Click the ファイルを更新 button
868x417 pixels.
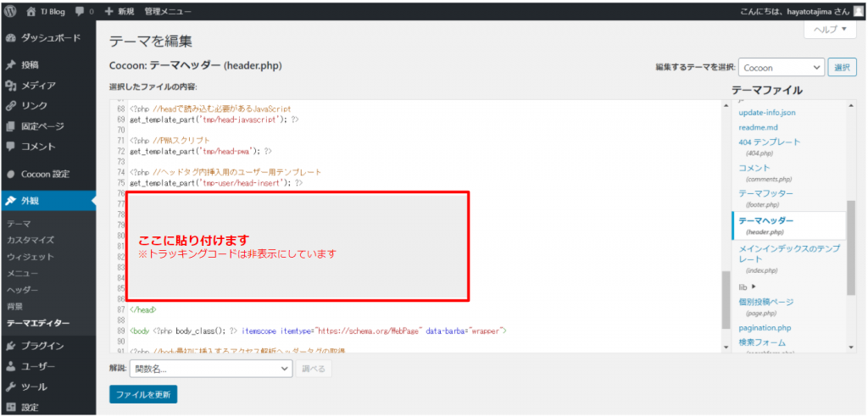point(143,394)
